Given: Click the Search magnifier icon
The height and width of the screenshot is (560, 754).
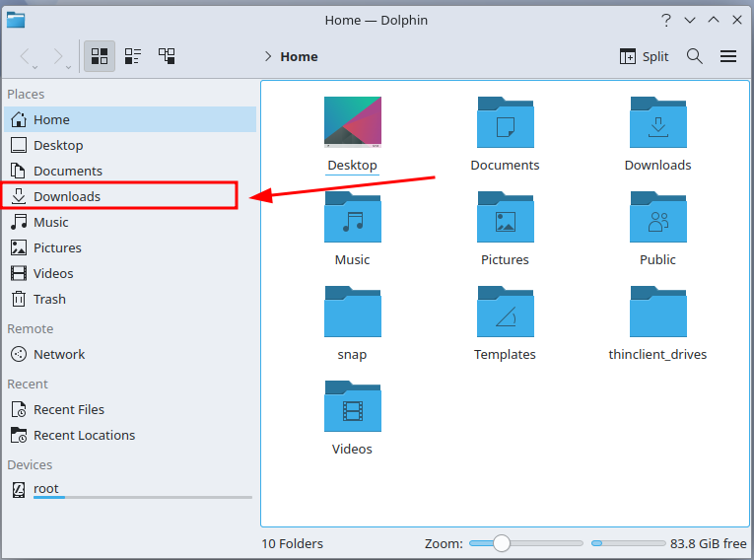Looking at the screenshot, I should 695,56.
